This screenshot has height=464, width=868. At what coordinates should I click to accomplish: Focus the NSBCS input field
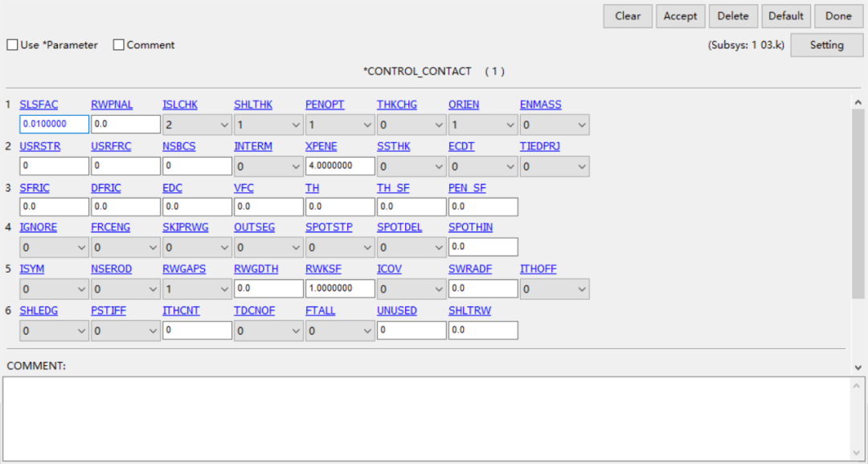pyautogui.click(x=197, y=166)
